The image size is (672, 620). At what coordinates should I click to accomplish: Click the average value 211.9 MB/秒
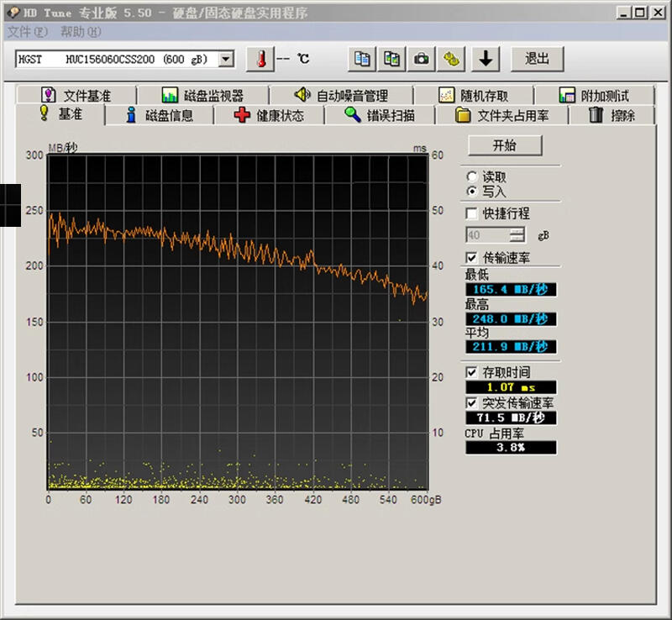[511, 346]
